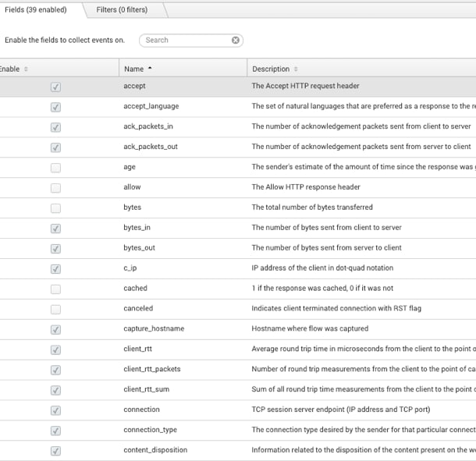Viewport: 476px width, 461px height.
Task: Clear the search box with the X icon
Action: [235, 40]
